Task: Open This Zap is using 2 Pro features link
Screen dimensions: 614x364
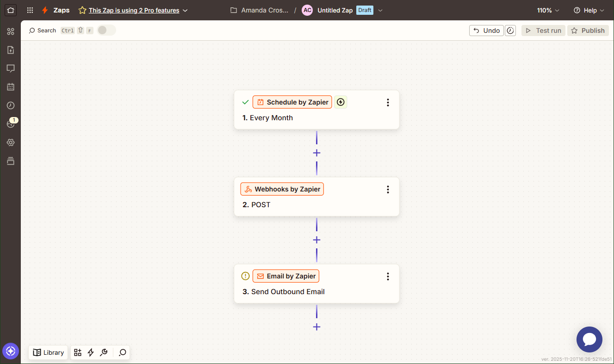Action: click(134, 10)
